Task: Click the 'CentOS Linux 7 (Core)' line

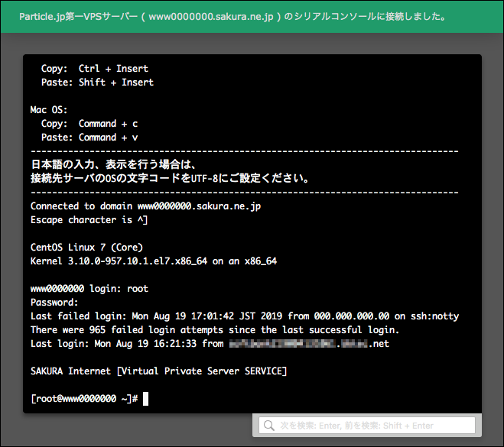Action: point(86,248)
